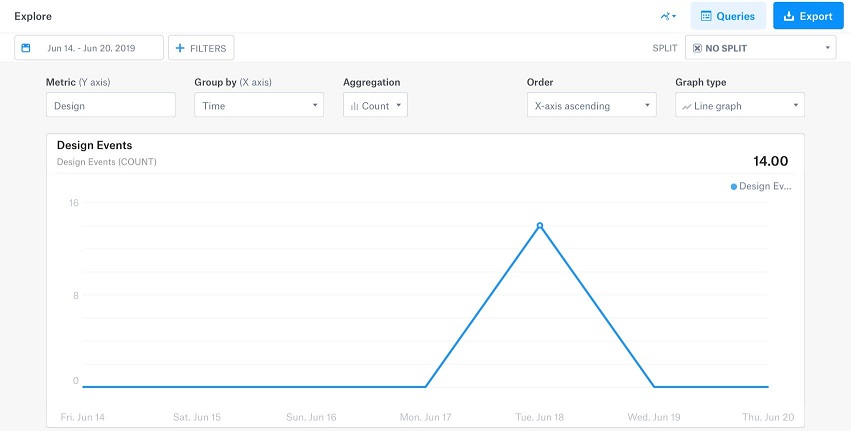851x431 pixels.
Task: Click the peak data point on Tue. Jun 18
Action: click(x=540, y=225)
